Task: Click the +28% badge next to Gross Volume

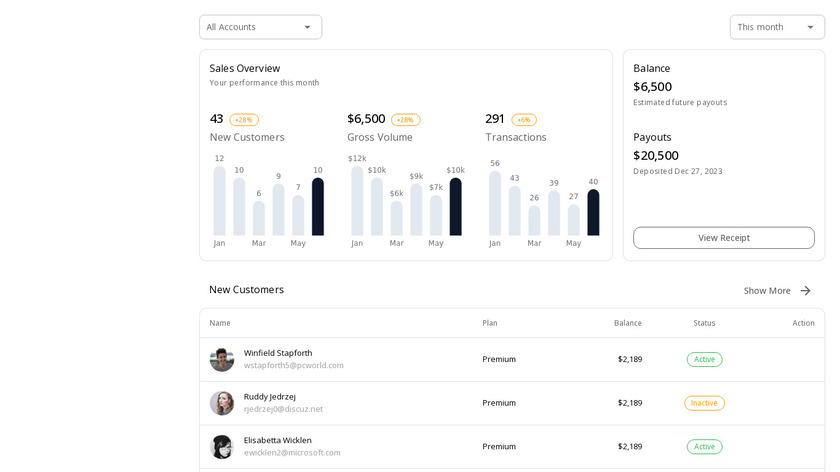Action: click(406, 119)
